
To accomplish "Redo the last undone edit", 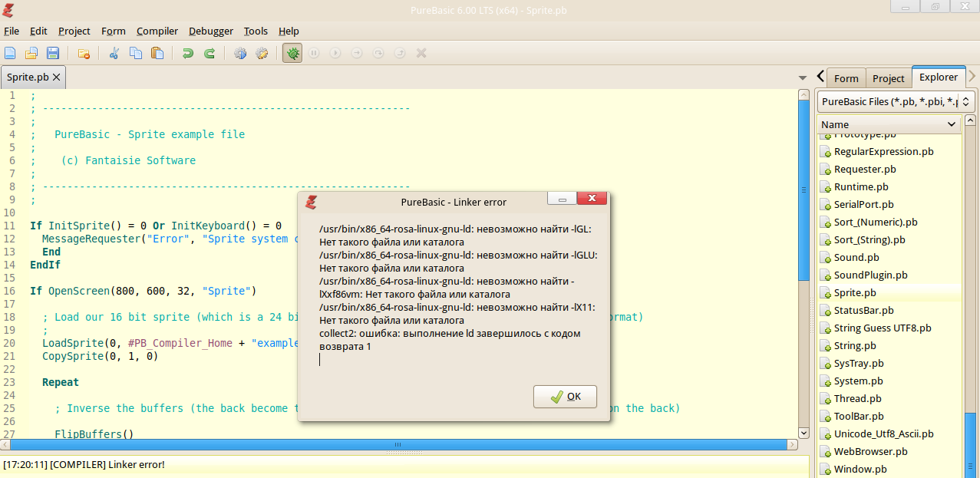I will pyautogui.click(x=209, y=53).
